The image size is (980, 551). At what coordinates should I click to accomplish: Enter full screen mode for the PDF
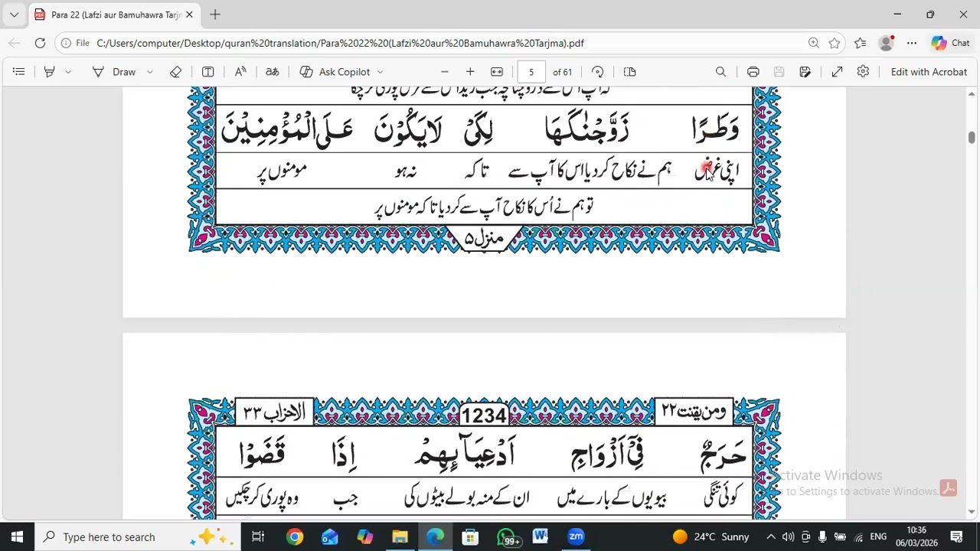point(837,72)
